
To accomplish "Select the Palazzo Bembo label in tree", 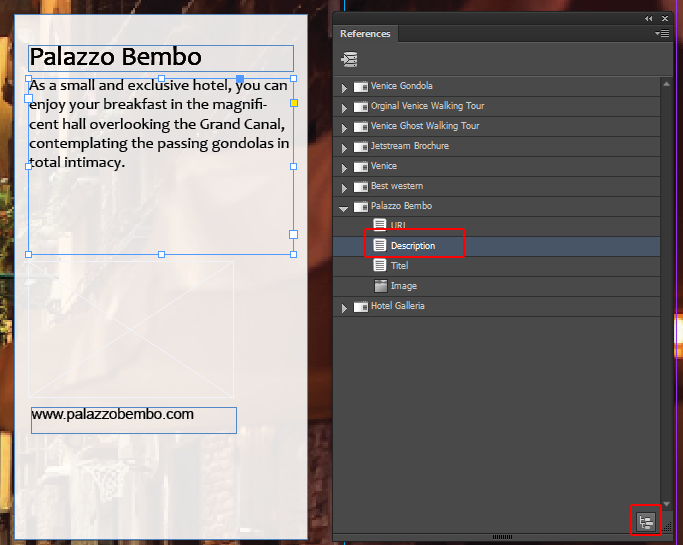I will click(x=401, y=206).
